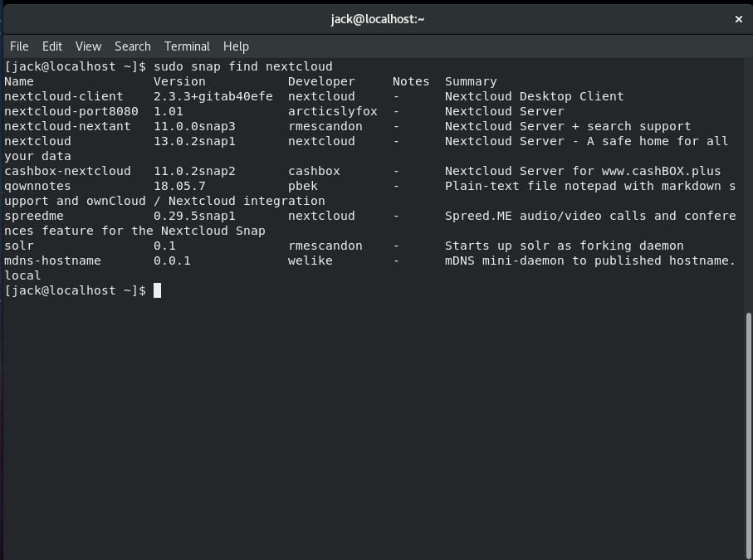Screen dimensions: 753x560
Task: Open the Terminal menu
Action: pyautogui.click(x=187, y=46)
